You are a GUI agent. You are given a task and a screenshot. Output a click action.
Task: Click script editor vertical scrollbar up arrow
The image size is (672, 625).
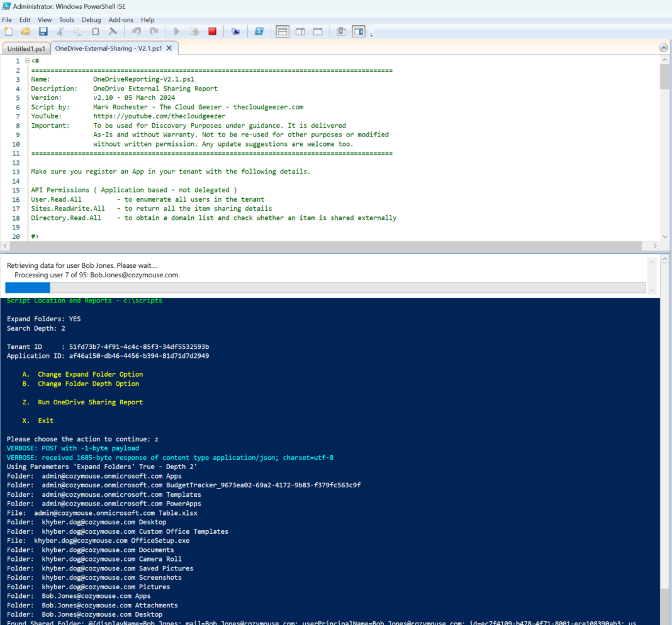[x=664, y=60]
